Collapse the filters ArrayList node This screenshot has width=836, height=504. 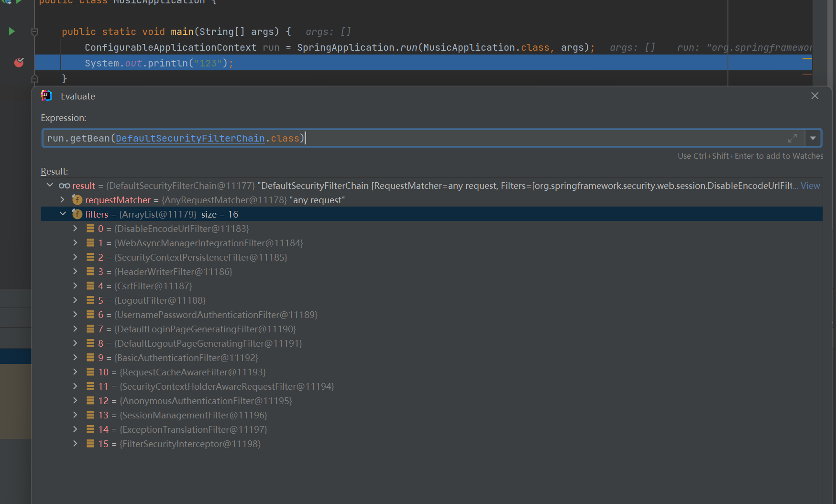[62, 214]
